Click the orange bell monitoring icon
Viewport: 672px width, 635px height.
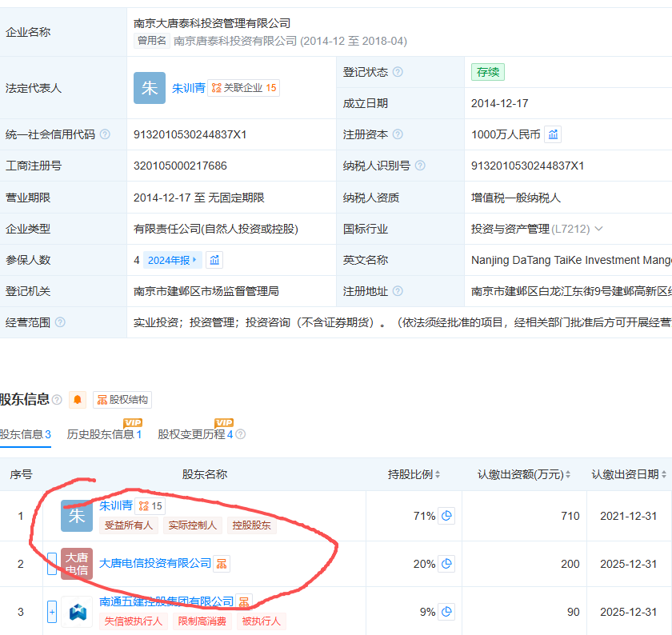(78, 400)
